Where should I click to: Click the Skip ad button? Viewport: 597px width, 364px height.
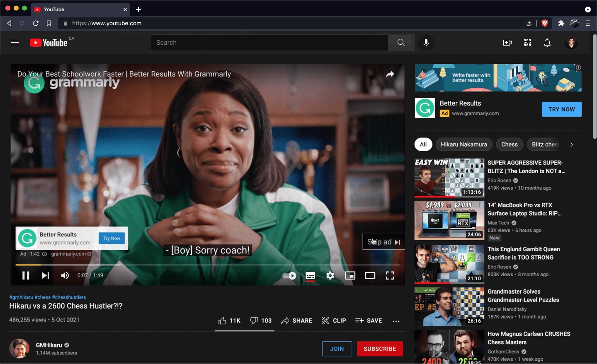point(383,242)
